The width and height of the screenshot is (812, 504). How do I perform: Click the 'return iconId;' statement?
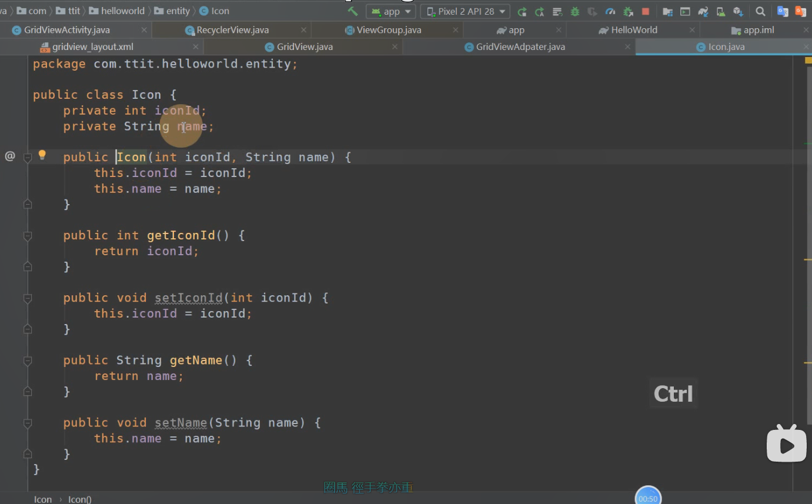coord(146,251)
